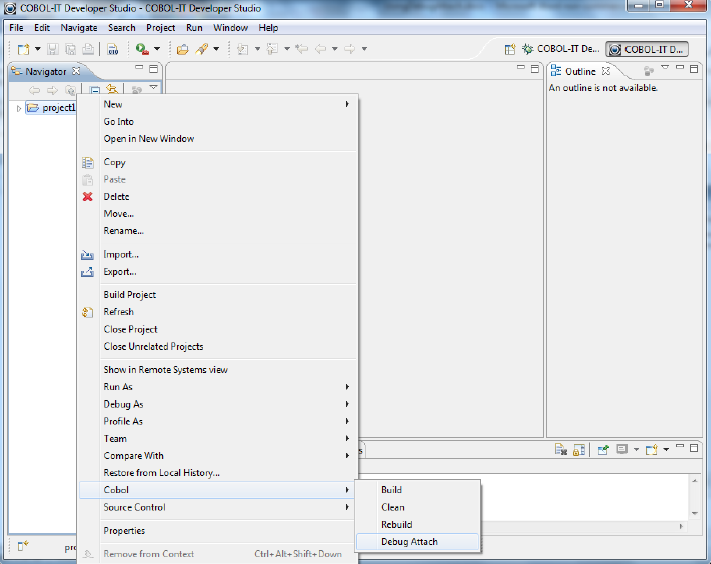711x564 pixels.
Task: Open the File menu
Action: pos(16,28)
